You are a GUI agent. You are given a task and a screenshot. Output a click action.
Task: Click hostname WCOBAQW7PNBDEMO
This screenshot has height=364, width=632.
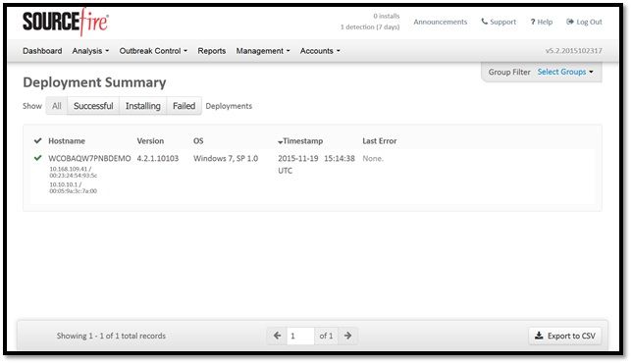[x=89, y=158]
